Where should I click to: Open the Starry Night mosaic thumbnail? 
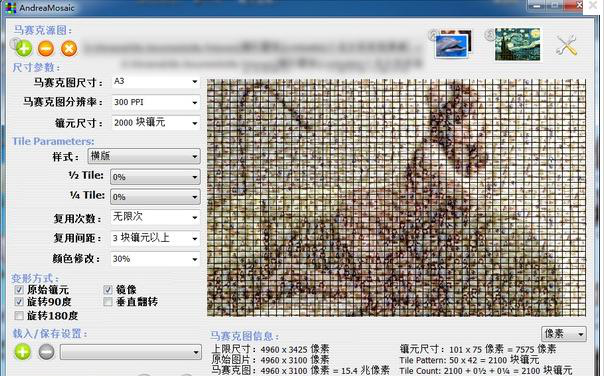[x=517, y=44]
